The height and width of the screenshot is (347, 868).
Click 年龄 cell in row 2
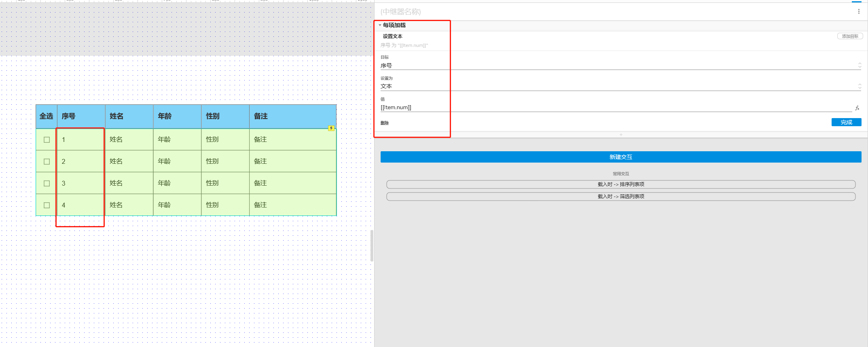[177, 161]
